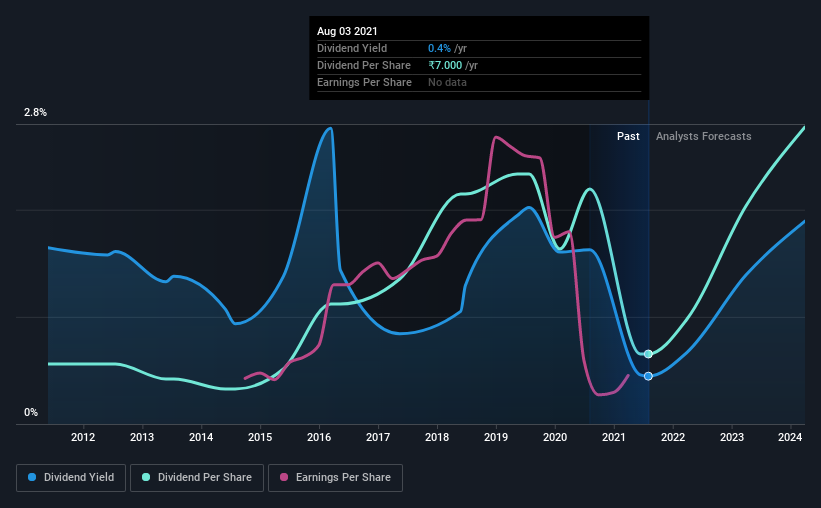821x508 pixels.
Task: Click the 2017 x-axis label
Action: (378, 437)
